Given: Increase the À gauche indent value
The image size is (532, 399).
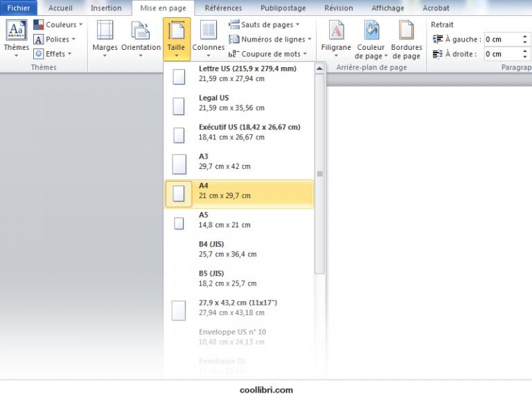Looking at the screenshot, I should [x=525, y=36].
